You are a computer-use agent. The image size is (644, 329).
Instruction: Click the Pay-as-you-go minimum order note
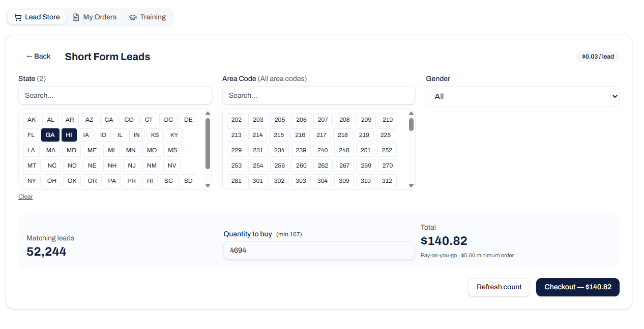467,255
